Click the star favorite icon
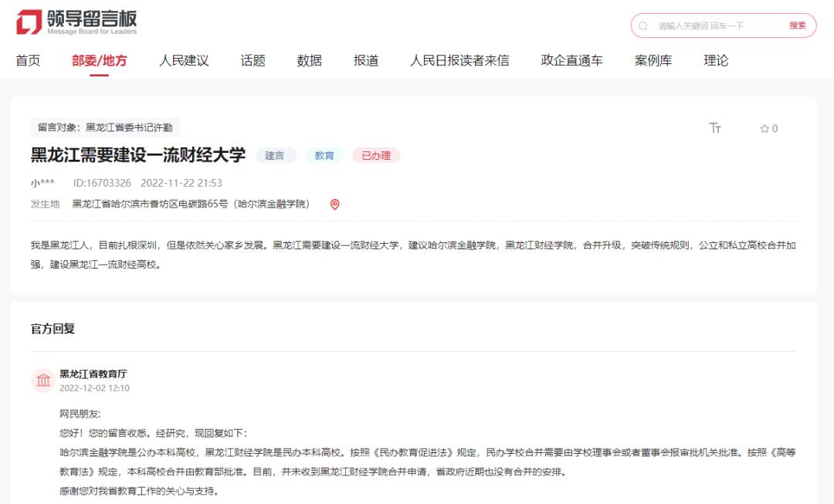 coord(764,129)
